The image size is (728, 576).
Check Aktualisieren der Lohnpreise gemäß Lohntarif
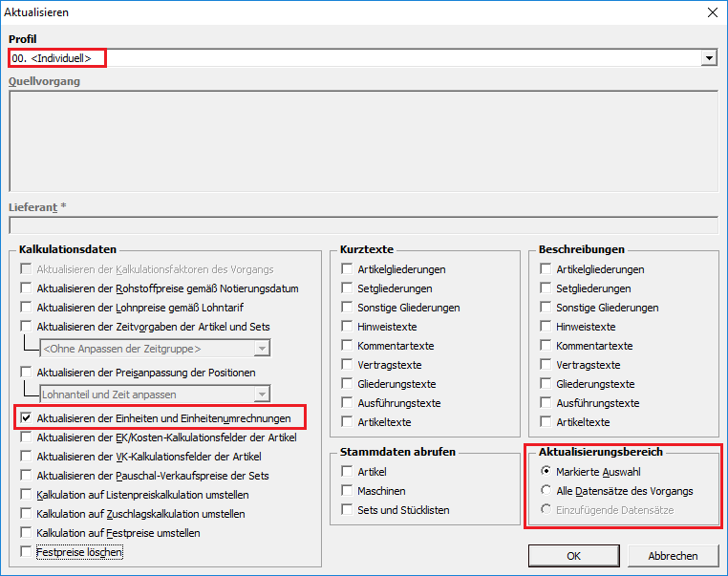[27, 308]
